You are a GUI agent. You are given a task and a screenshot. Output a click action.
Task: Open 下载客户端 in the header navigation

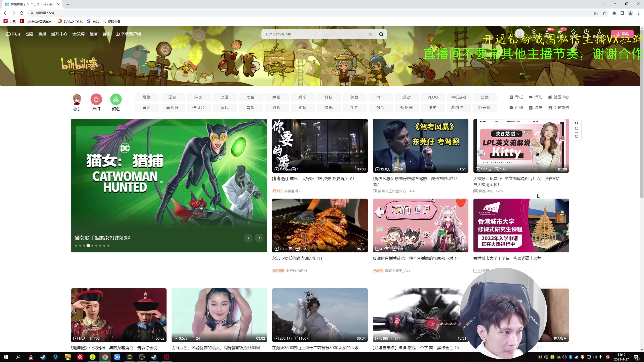coord(128,34)
